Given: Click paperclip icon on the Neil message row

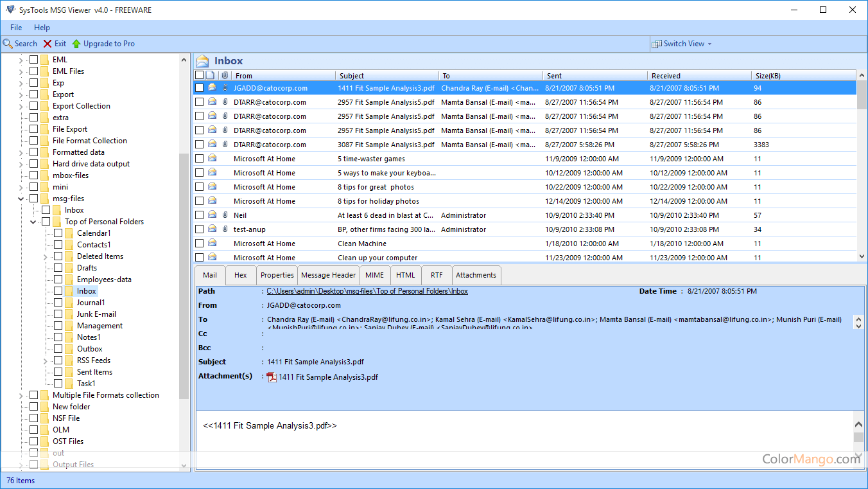Looking at the screenshot, I should pyautogui.click(x=225, y=215).
